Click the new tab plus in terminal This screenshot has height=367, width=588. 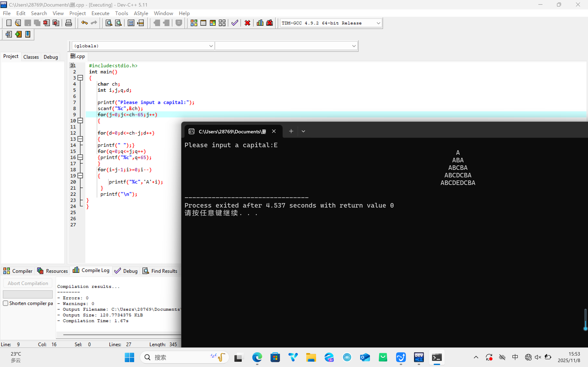(291, 131)
